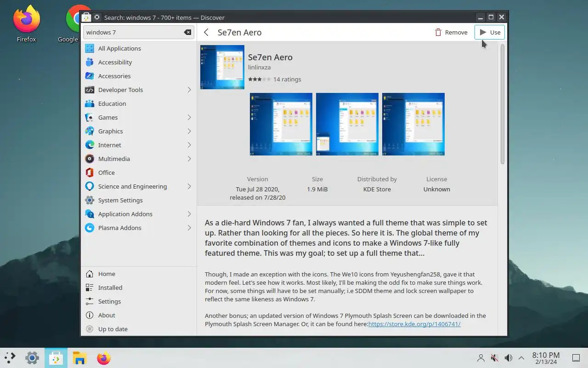View the second Se7en Aero screenshot

[347, 124]
